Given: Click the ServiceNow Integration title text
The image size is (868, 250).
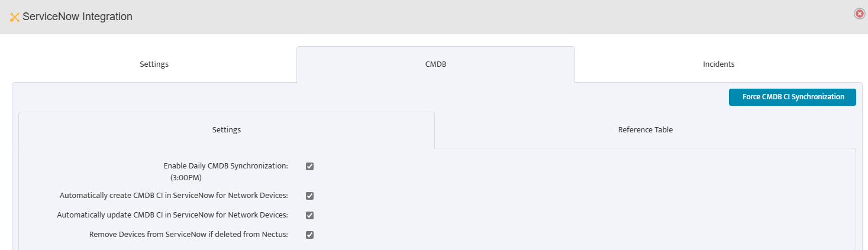Looking at the screenshot, I should tap(77, 17).
